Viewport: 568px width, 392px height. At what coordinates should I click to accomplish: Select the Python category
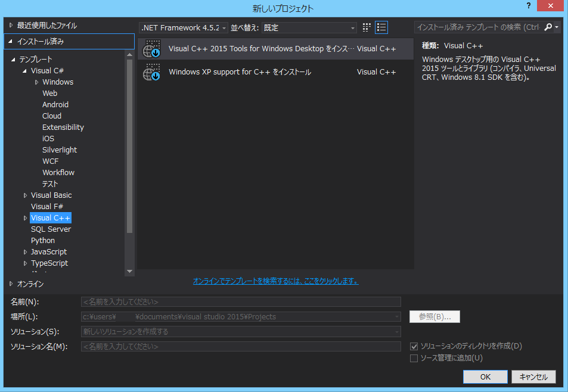[x=43, y=241]
